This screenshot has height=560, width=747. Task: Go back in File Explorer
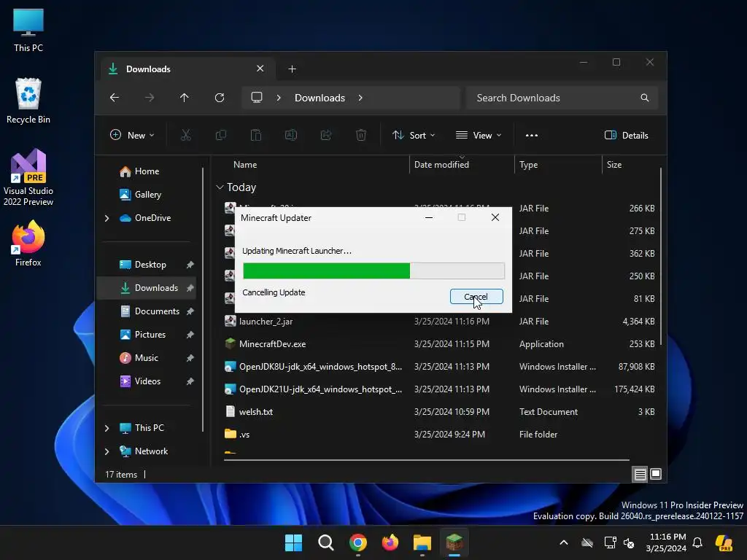[x=115, y=98]
